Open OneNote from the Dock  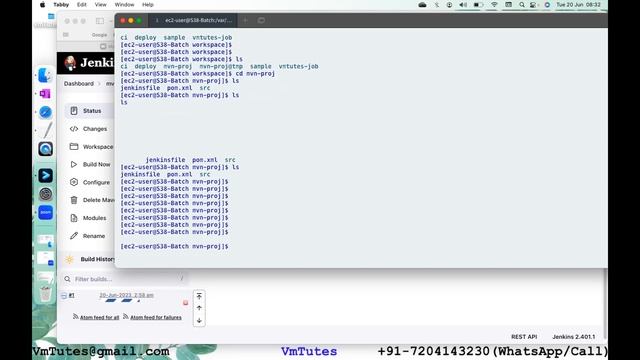45,94
